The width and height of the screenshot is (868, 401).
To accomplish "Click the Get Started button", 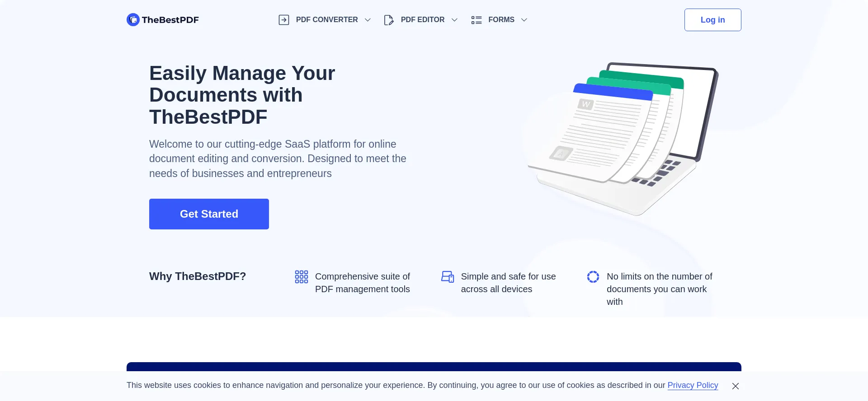I will [x=209, y=214].
